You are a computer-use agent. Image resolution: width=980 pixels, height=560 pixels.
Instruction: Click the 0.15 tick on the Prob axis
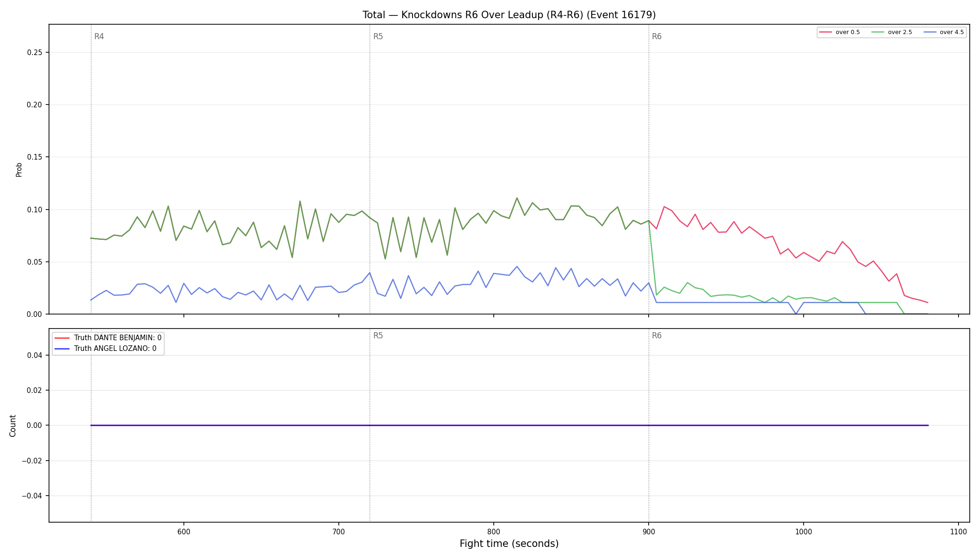tap(35, 157)
